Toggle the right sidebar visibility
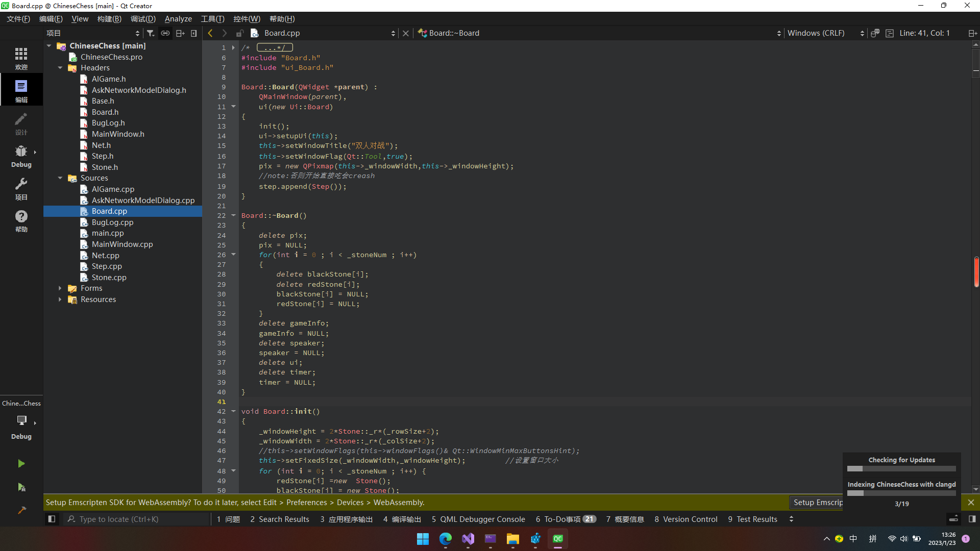Image resolution: width=980 pixels, height=551 pixels. tap(972, 519)
